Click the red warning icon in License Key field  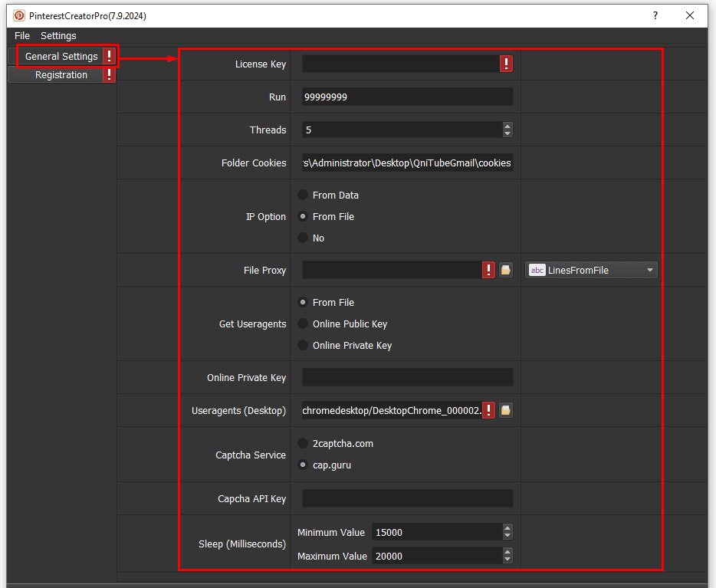point(506,64)
